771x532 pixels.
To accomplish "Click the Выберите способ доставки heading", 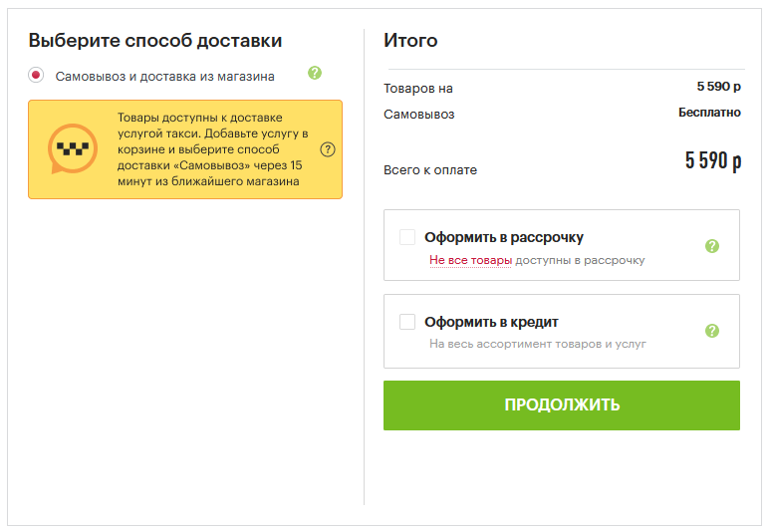I will [155, 41].
